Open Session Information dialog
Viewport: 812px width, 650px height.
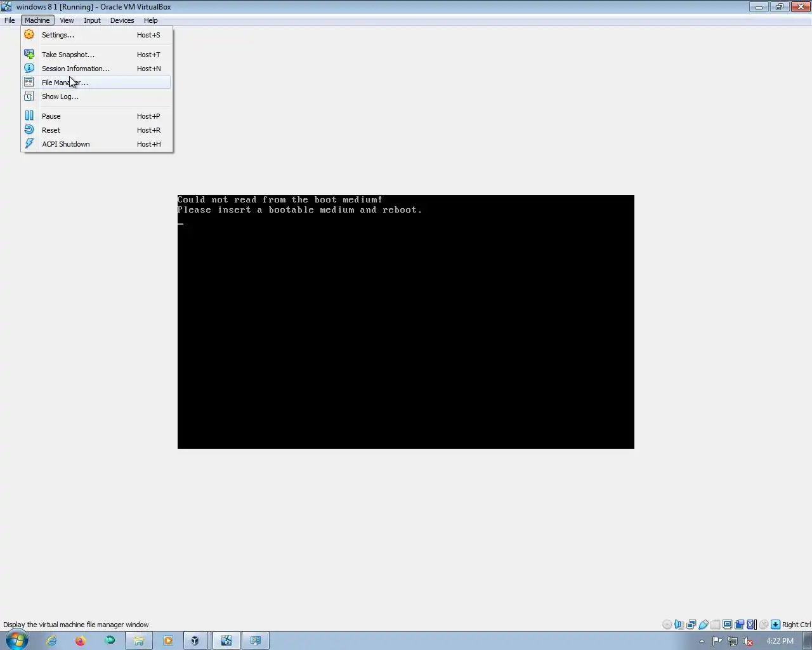[96, 69]
